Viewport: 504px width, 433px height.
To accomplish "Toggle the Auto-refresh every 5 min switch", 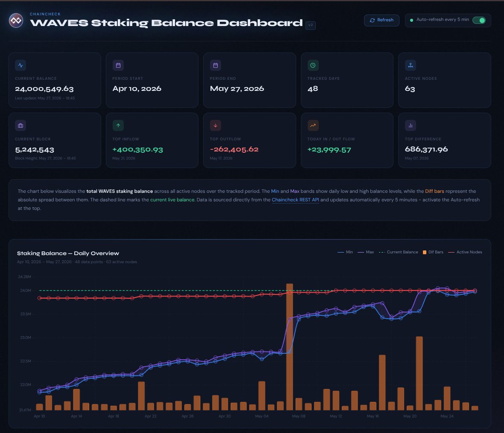I will pyautogui.click(x=479, y=20).
